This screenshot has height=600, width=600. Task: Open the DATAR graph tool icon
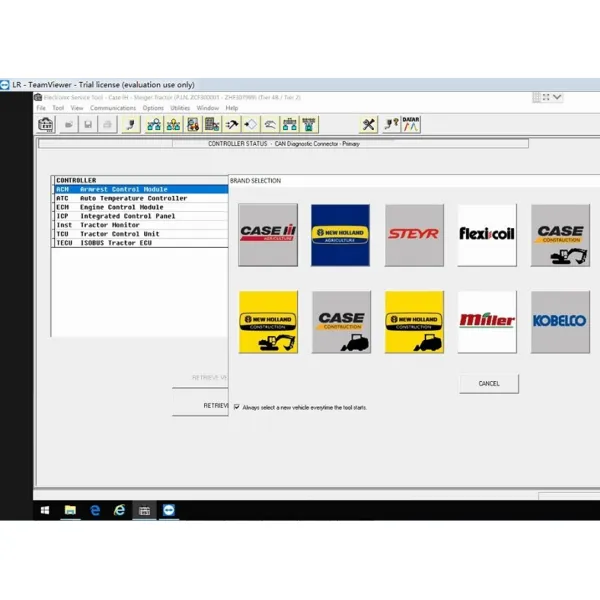point(411,124)
